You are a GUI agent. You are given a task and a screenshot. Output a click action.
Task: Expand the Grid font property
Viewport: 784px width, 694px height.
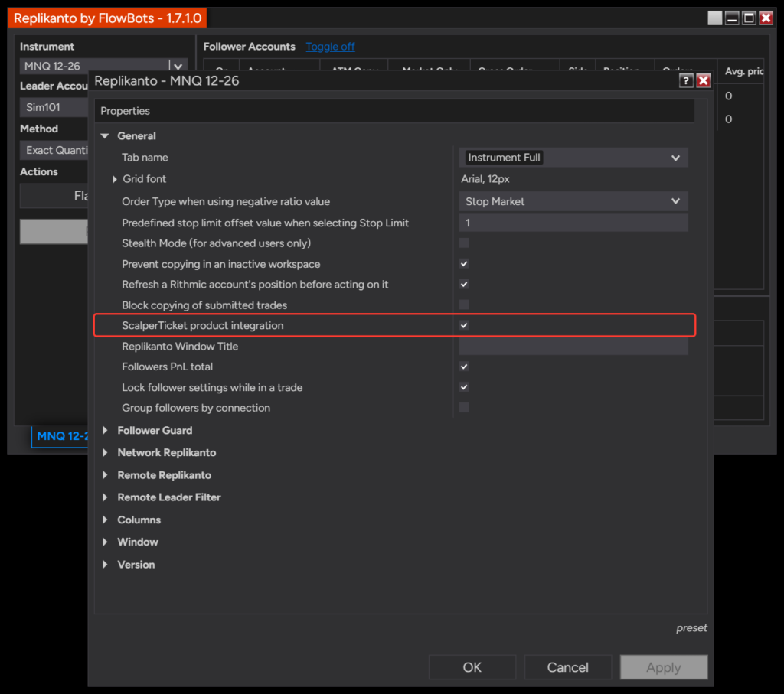coord(115,179)
